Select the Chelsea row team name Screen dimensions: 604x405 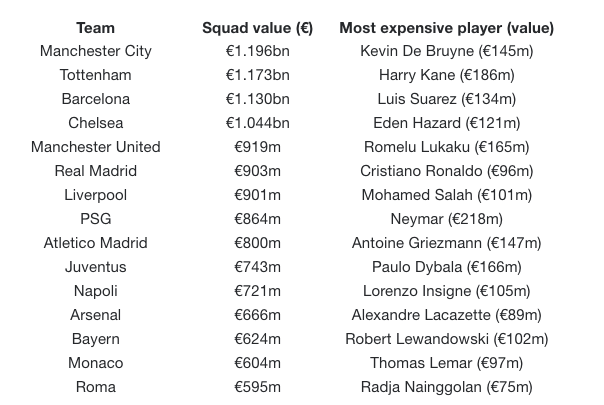[x=96, y=123]
